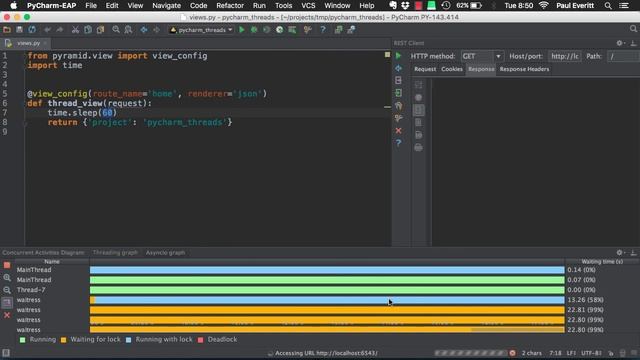The height and width of the screenshot is (360, 640).
Task: Click Deadlock red legend swatch
Action: coord(200,340)
